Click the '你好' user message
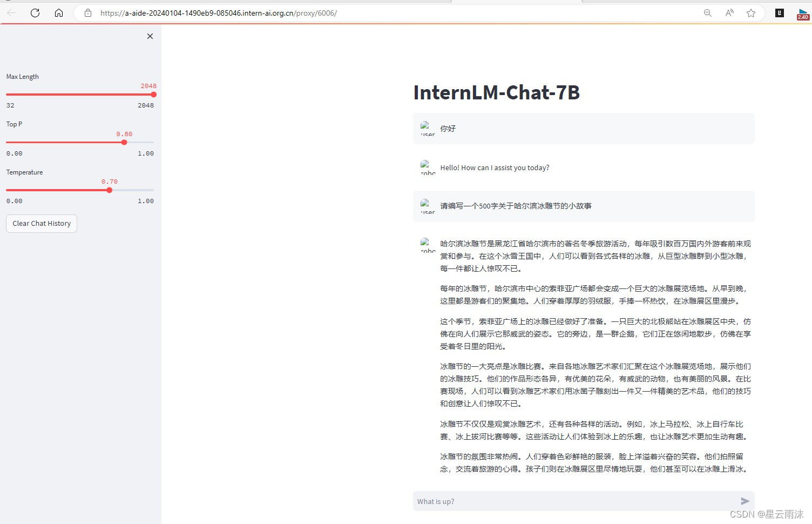The image size is (812, 524). point(448,129)
